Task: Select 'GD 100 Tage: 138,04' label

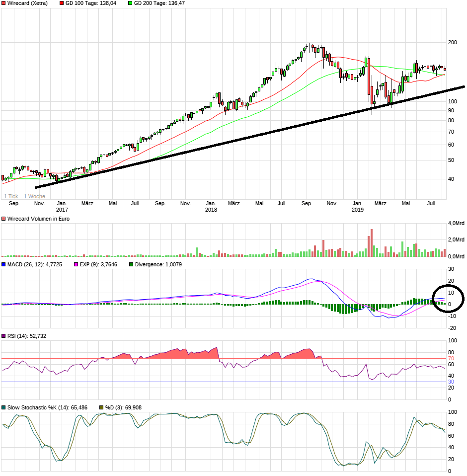Action: 91,3
